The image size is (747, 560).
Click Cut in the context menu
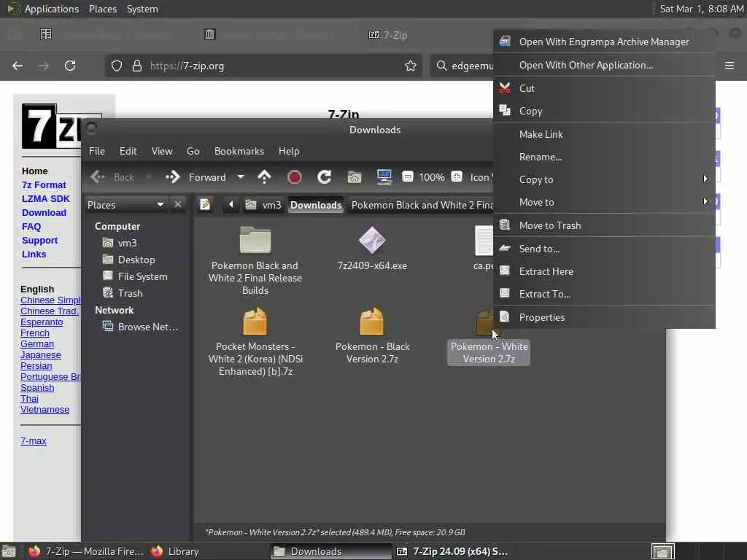(x=604, y=88)
